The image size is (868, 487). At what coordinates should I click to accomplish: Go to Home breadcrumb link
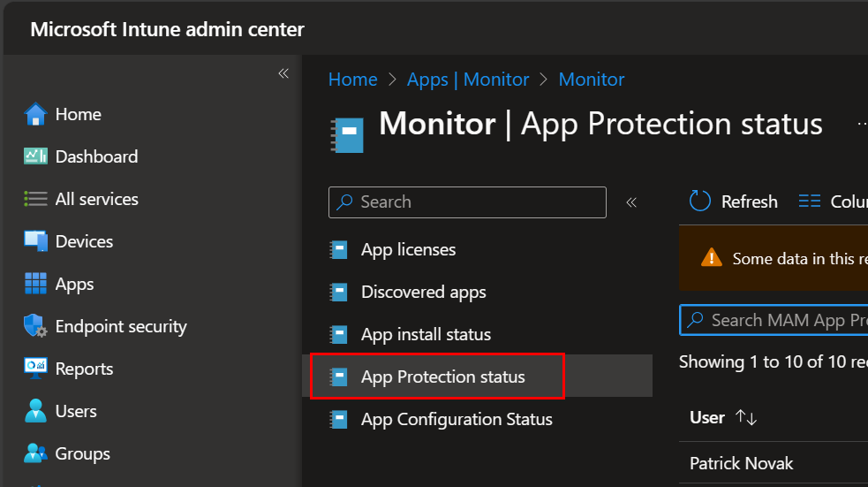coord(352,80)
